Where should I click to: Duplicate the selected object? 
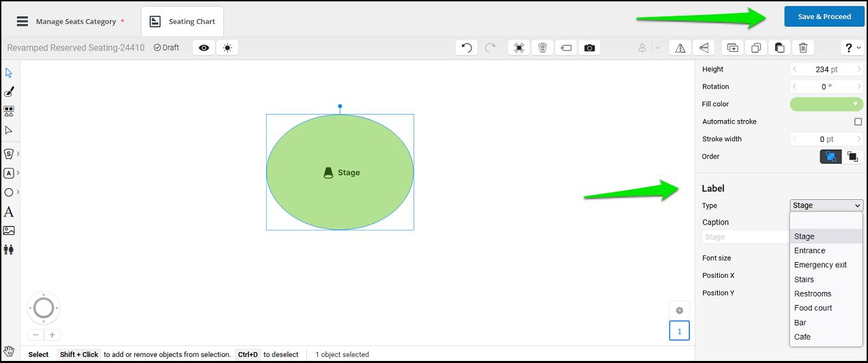(x=732, y=48)
